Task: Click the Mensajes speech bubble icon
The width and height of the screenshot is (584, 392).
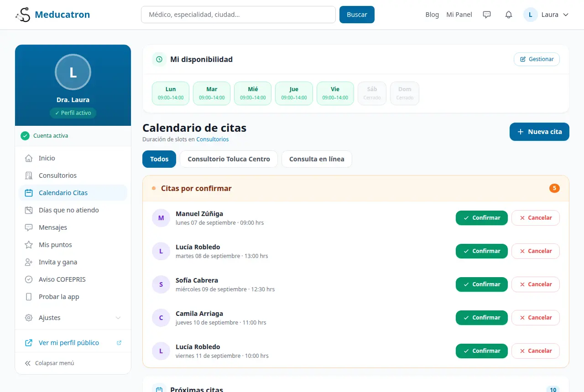Action: pyautogui.click(x=29, y=227)
